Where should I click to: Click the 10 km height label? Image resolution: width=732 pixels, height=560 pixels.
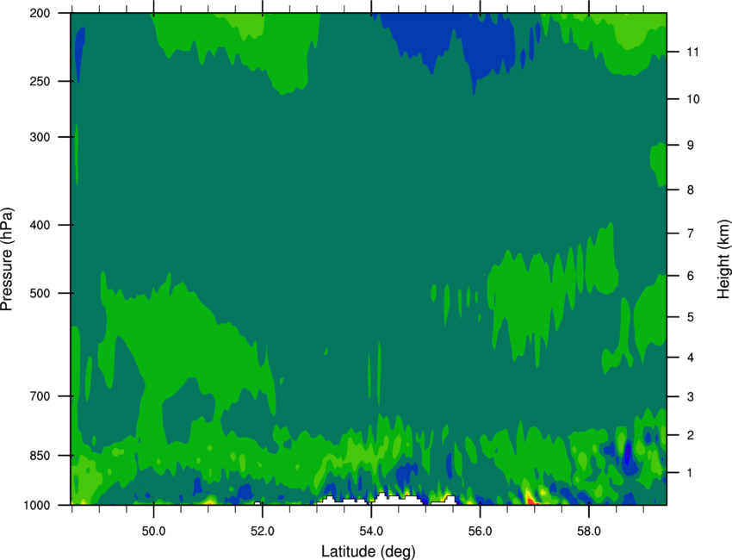point(692,99)
